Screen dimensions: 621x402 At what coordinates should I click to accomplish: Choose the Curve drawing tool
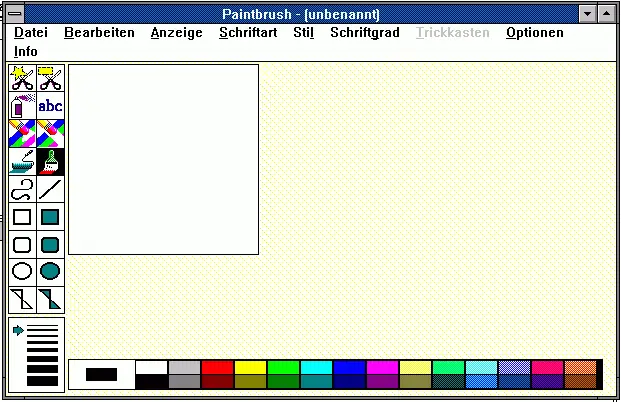[x=22, y=189]
